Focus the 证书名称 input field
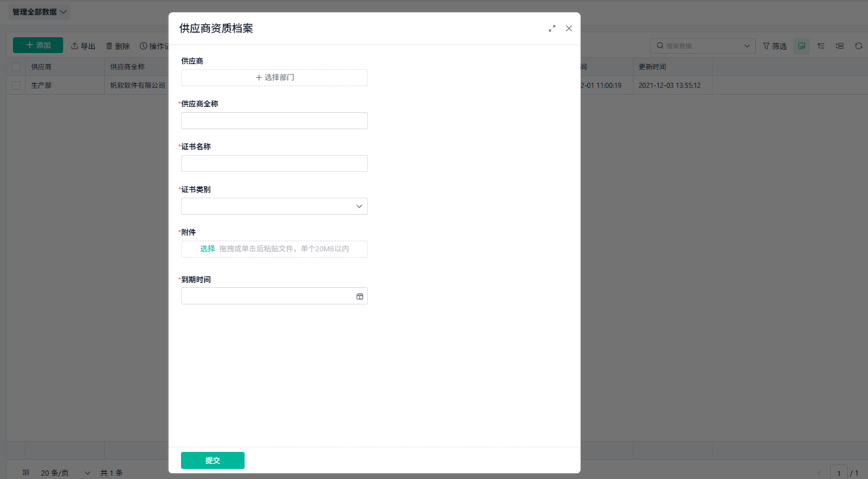This screenshot has height=479, width=868. (x=274, y=164)
